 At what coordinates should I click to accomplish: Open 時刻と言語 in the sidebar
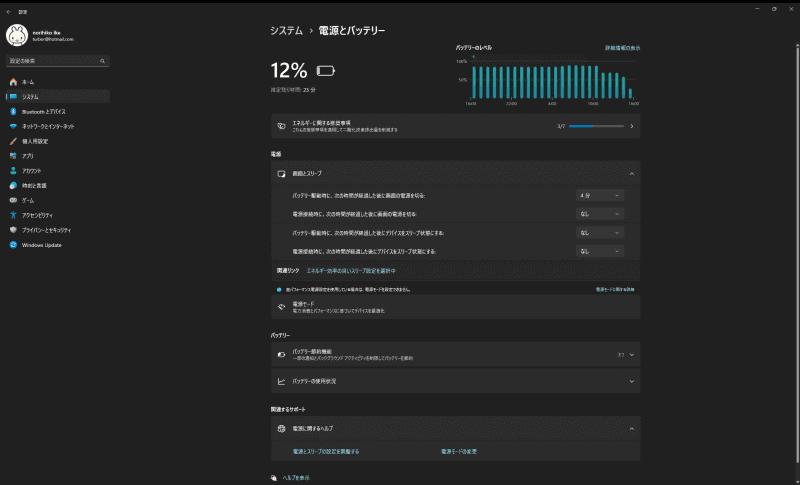pyautogui.click(x=58, y=186)
